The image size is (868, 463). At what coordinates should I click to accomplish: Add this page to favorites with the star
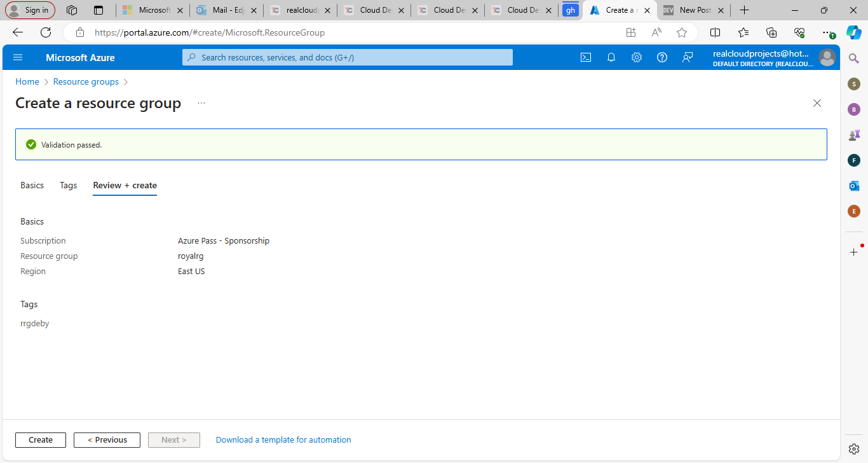682,32
